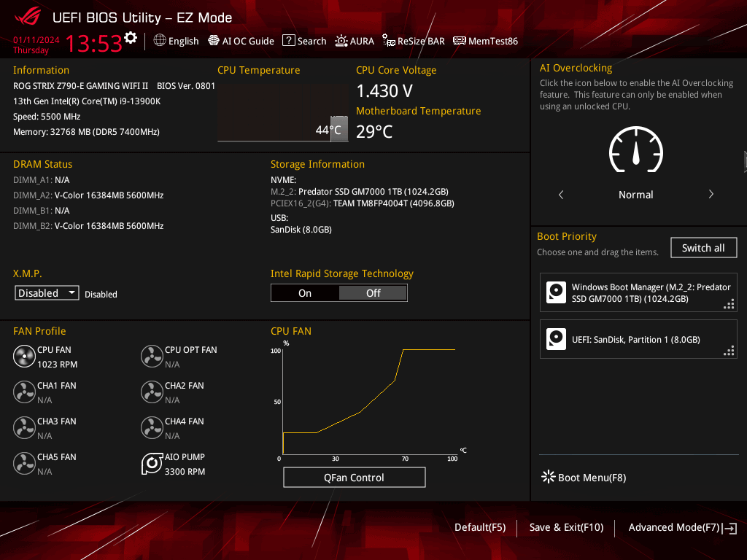Click the Switch all button
Screen dimensions: 747x560
(x=704, y=248)
